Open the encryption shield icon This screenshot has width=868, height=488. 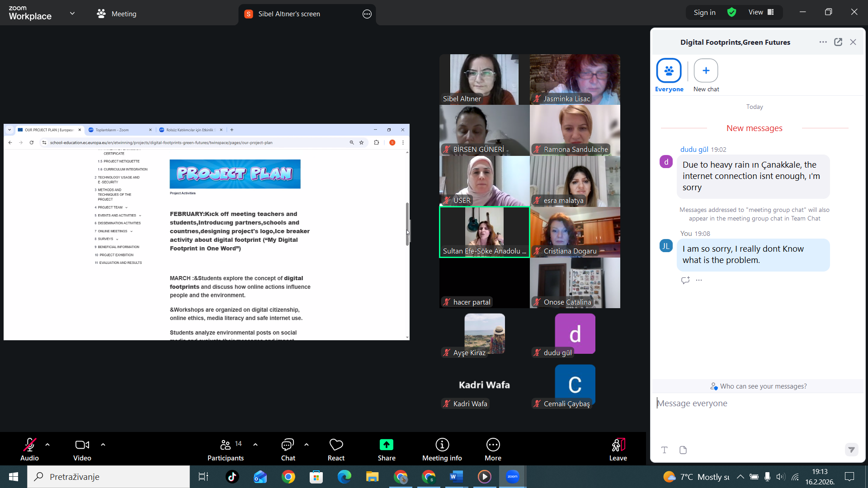[732, 13]
